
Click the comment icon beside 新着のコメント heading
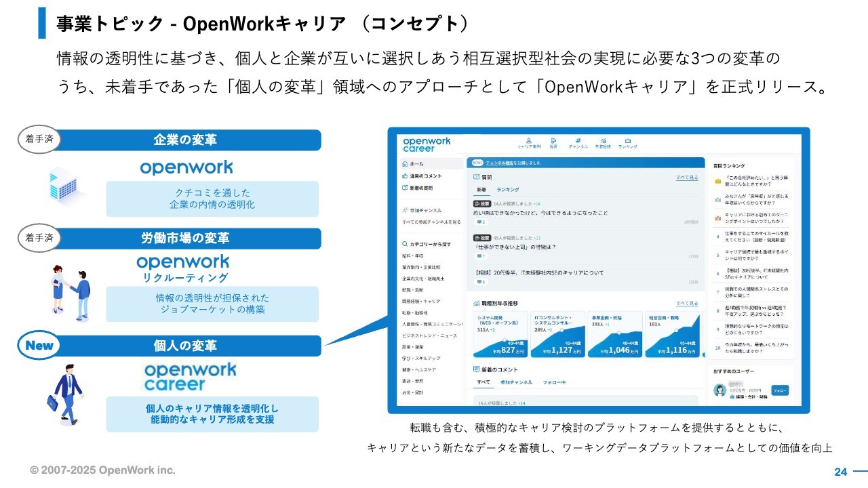coord(476,369)
